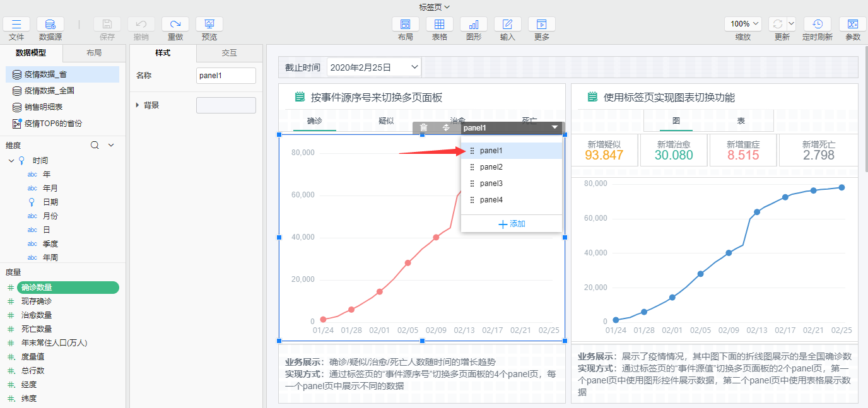The height and width of the screenshot is (408, 868).
Task: Delete panel using the trash icon
Action: pos(424,128)
